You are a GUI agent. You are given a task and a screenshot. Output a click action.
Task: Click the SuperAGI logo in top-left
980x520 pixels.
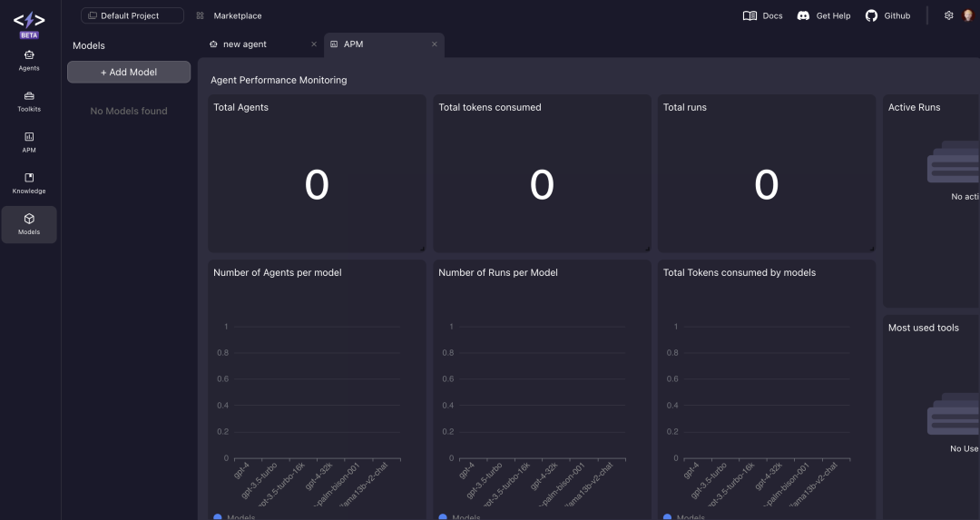coord(29,20)
